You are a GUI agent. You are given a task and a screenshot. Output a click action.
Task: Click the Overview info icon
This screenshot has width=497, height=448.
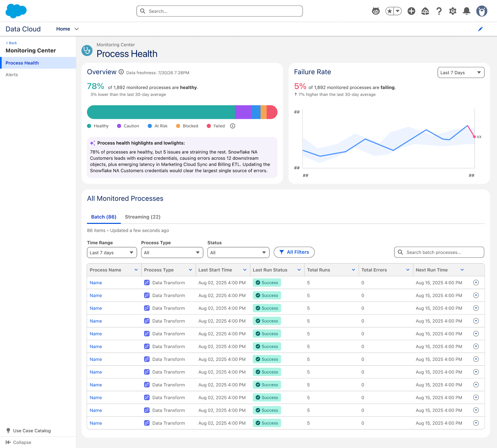121,72
